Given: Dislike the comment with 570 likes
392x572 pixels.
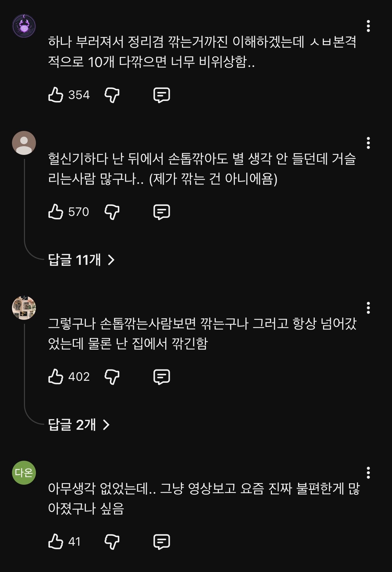Looking at the screenshot, I should click(112, 212).
